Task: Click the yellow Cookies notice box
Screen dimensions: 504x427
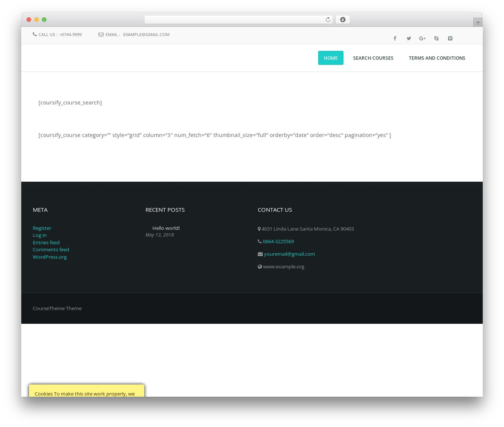Action: (x=87, y=391)
